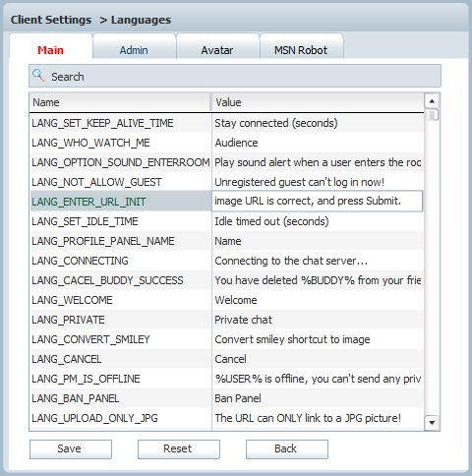Select the Main tab
472x476 pixels.
(50, 50)
